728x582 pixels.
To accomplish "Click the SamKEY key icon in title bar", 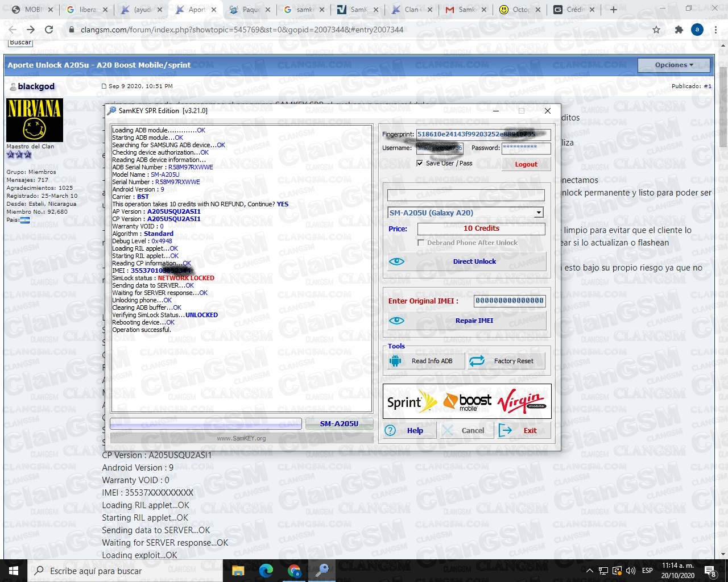I will pyautogui.click(x=111, y=111).
